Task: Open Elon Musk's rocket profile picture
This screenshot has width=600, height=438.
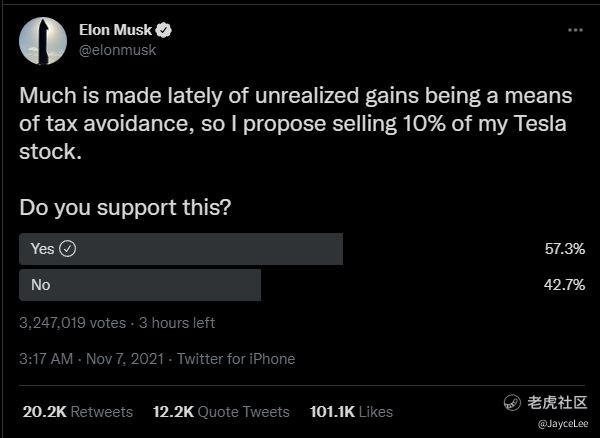Action: click(x=43, y=41)
